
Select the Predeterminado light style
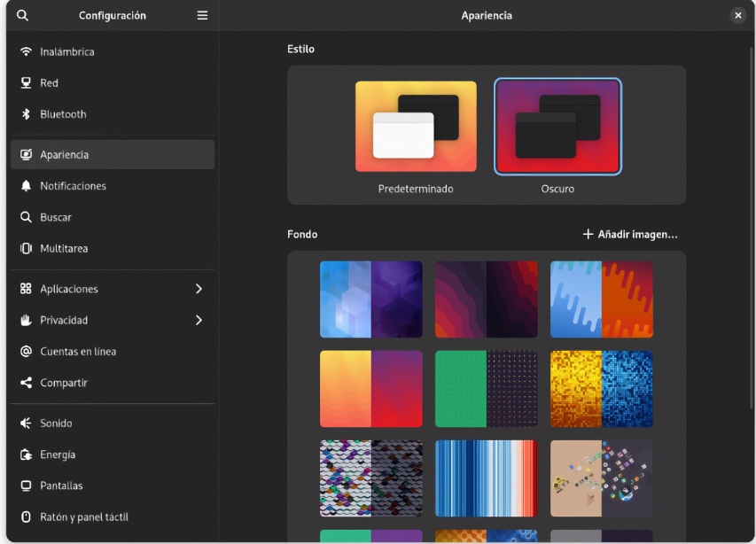416,126
